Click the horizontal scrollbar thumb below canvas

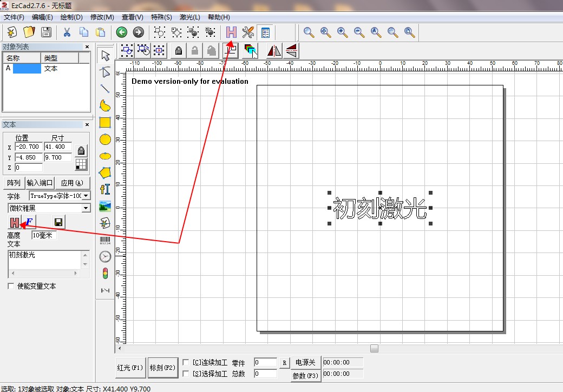[374, 348]
